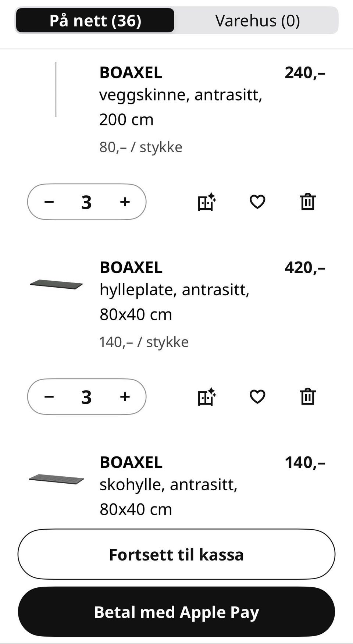Screen dimensions: 353x644
Task: View the hylleplate product image
Action: tap(56, 284)
